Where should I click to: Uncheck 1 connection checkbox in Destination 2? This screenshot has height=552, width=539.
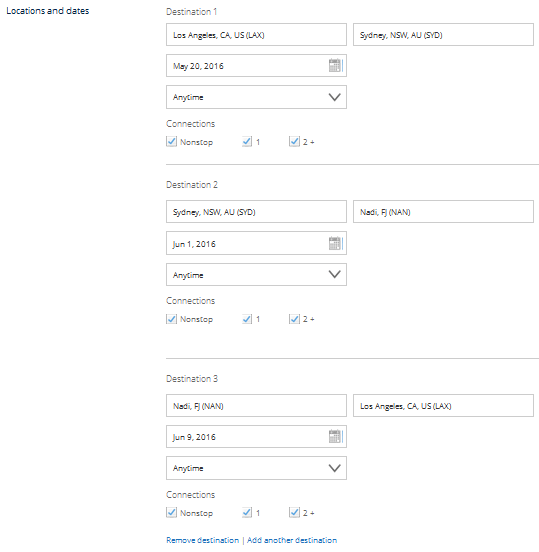pos(247,319)
